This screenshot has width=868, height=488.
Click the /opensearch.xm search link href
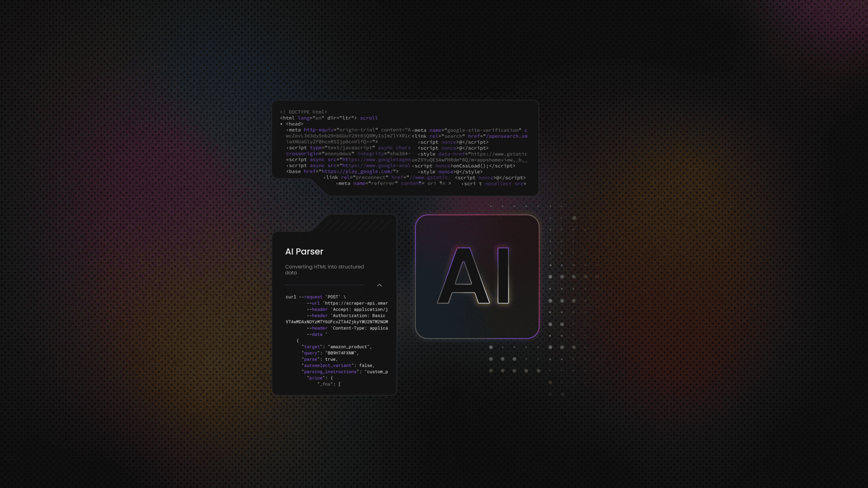[x=506, y=136]
